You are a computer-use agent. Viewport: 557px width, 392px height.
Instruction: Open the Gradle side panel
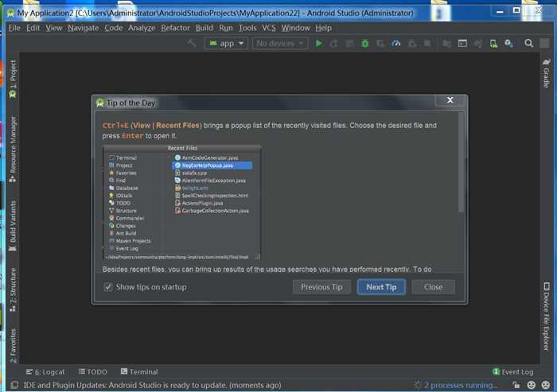547,73
